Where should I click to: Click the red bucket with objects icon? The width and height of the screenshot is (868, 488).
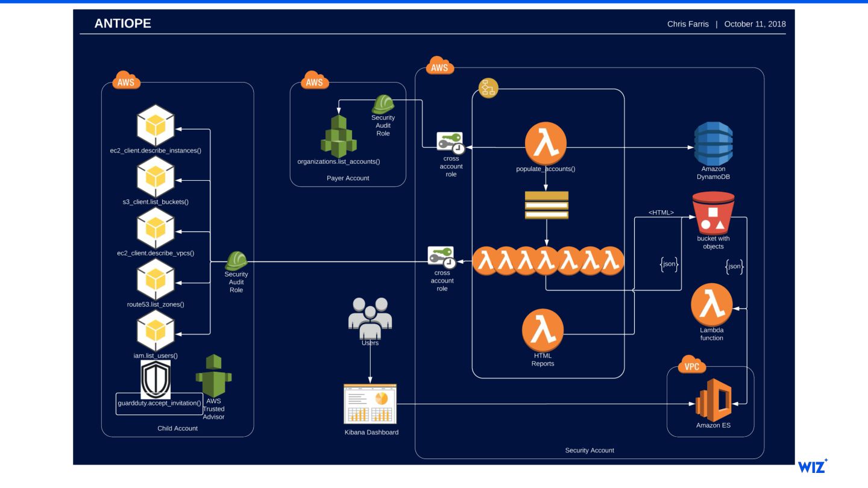tap(713, 213)
